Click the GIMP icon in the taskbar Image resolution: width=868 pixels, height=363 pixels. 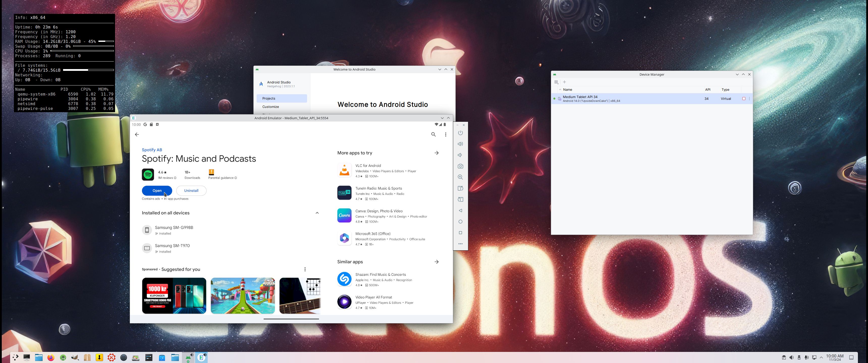(x=75, y=358)
